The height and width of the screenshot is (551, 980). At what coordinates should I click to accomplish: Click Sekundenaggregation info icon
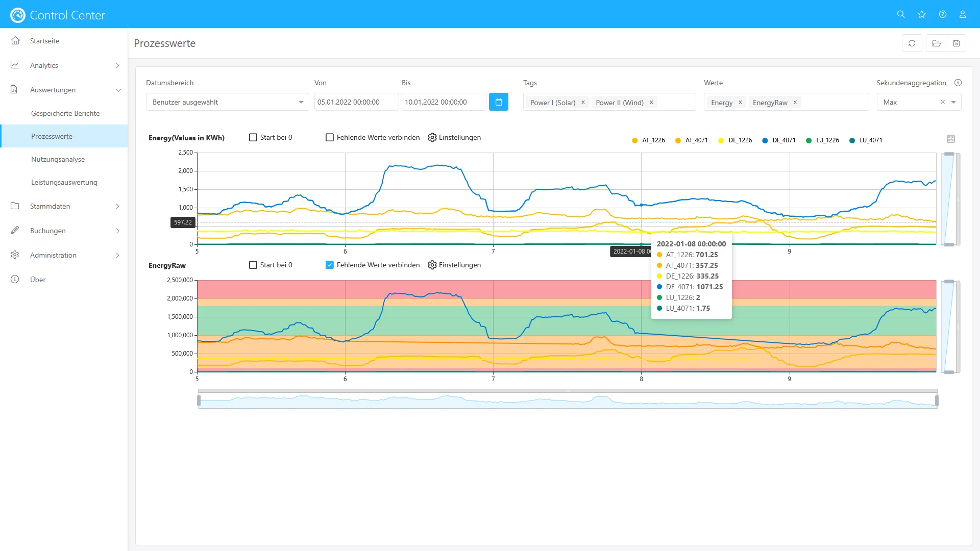(958, 83)
